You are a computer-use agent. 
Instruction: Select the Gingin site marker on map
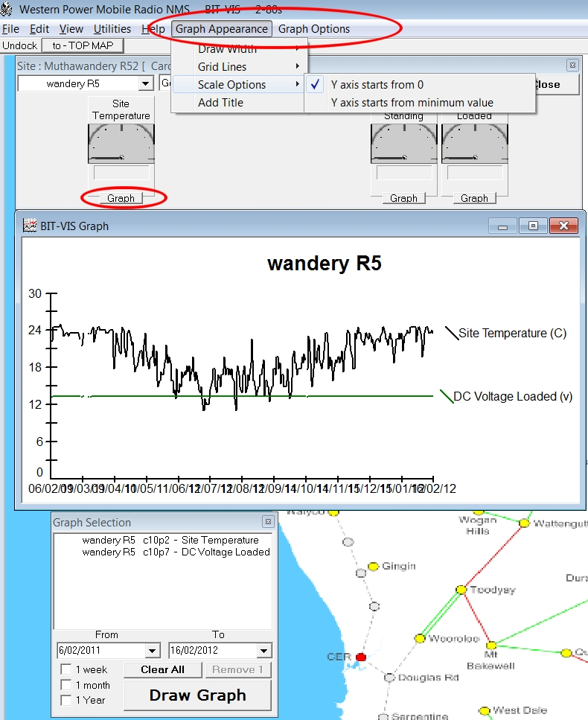pyautogui.click(x=374, y=566)
